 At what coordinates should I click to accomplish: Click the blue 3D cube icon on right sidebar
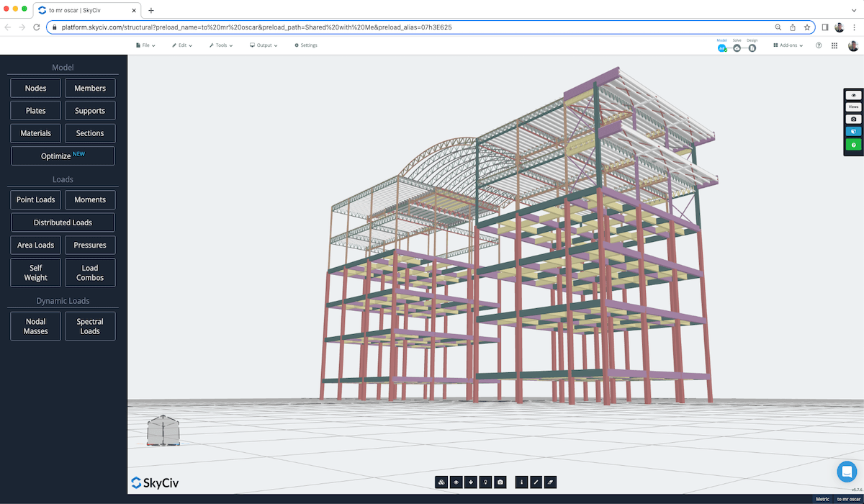pos(853,131)
